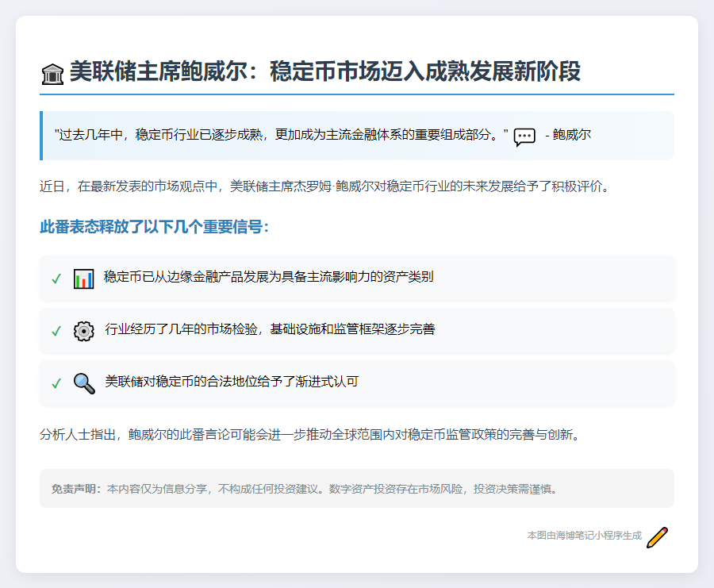Click the paragraph starting with 近日，在最新发表的市场观点中

(324, 186)
